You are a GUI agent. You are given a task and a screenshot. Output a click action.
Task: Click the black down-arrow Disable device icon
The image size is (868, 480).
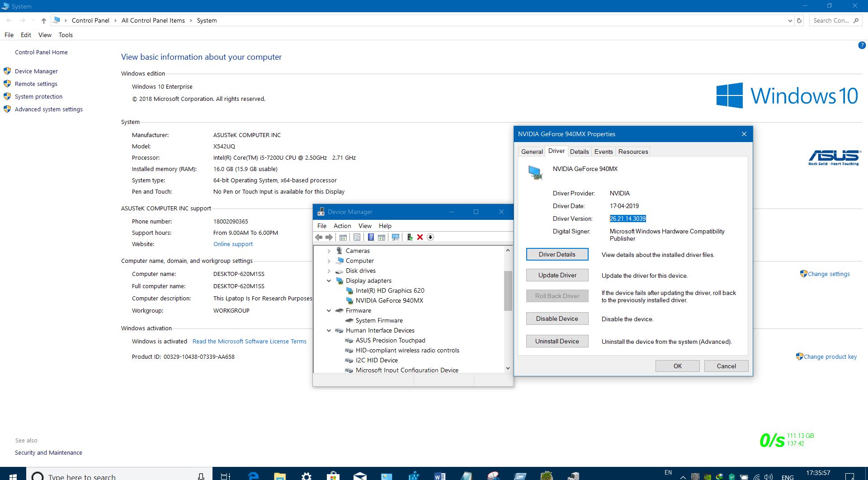click(x=430, y=237)
